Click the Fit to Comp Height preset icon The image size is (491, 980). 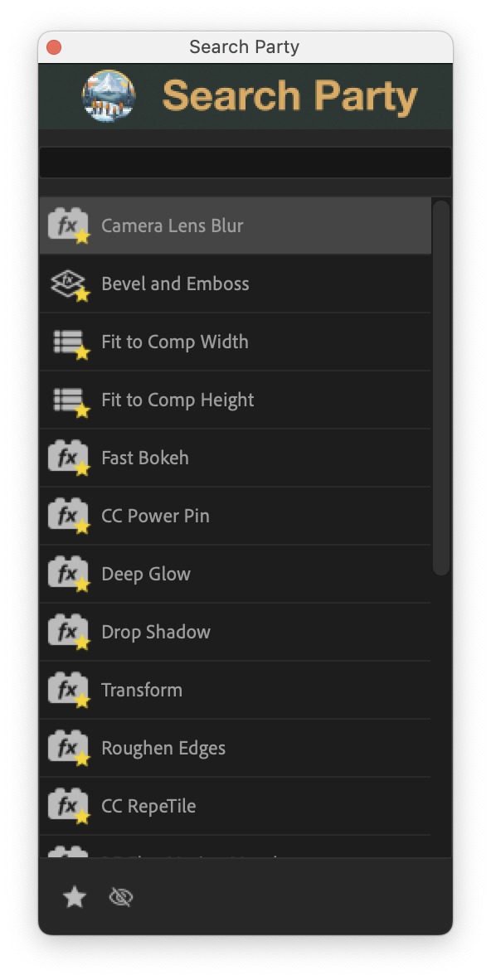70,399
